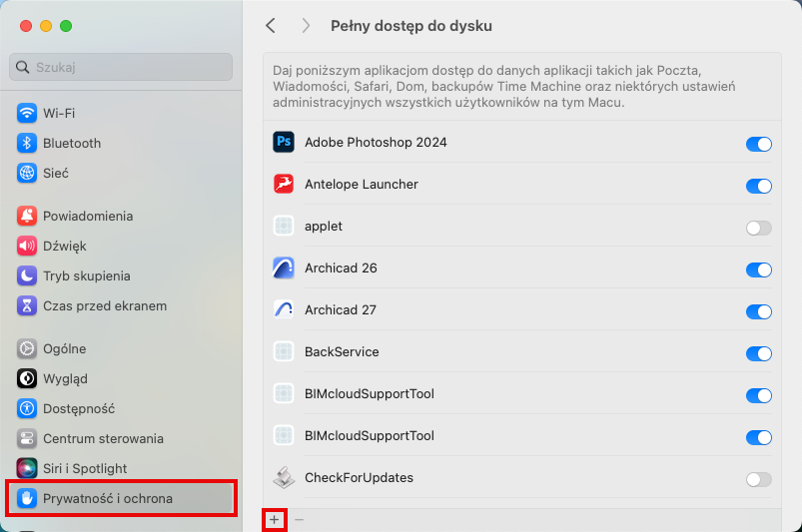
Task: Click the Antelope Launcher app icon
Action: 284,184
